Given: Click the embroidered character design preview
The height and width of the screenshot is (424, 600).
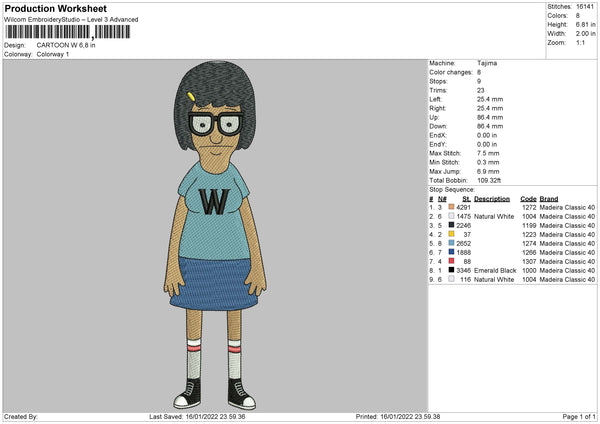Looking at the screenshot, I should tap(215, 235).
